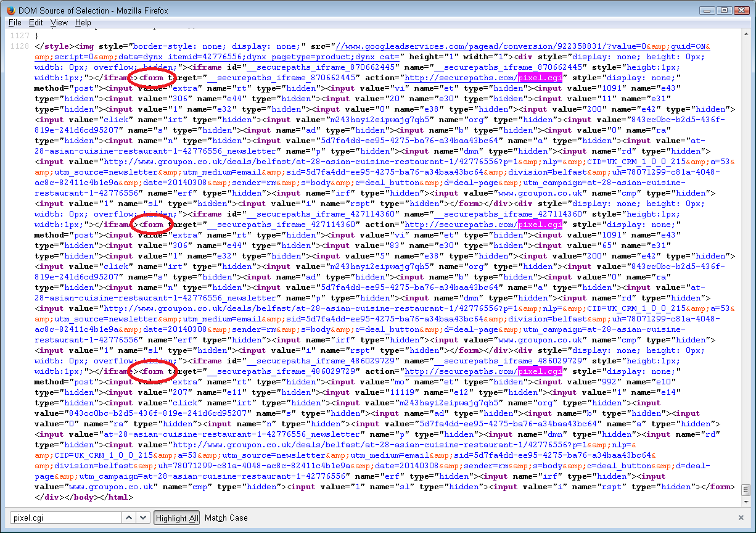756x533 pixels.
Task: Open the Edit menu
Action: (36, 22)
